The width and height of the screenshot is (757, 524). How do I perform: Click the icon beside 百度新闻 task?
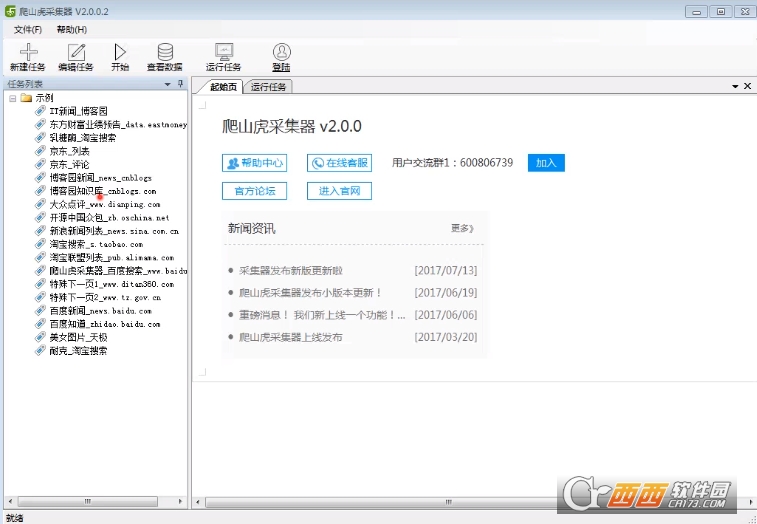click(41, 311)
